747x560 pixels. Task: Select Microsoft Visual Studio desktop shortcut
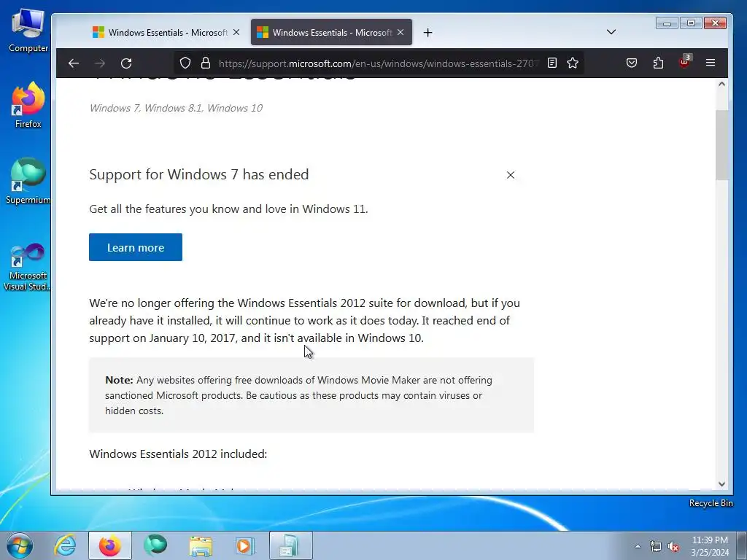point(27,267)
